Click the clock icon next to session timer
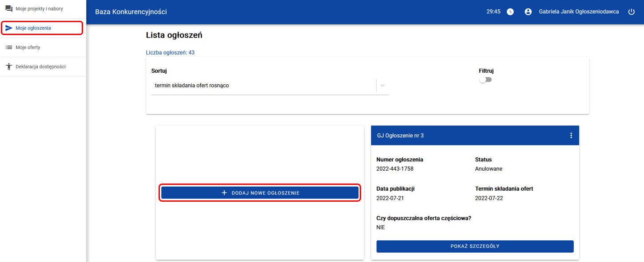This screenshot has height=262, width=644. 510,12
